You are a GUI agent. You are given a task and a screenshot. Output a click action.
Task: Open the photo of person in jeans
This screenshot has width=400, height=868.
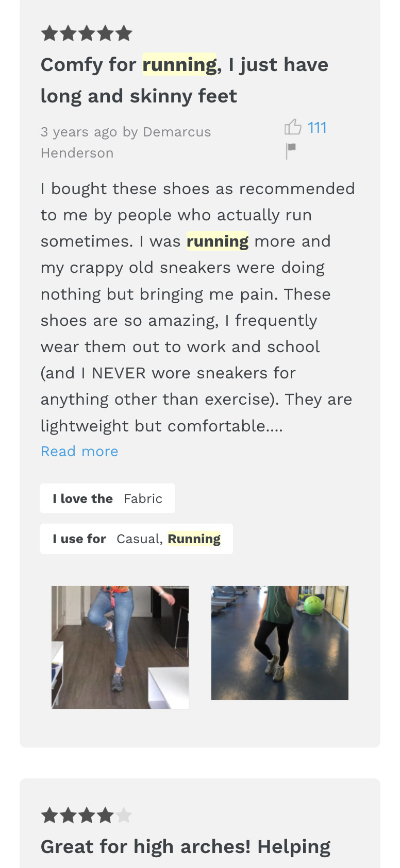120,647
